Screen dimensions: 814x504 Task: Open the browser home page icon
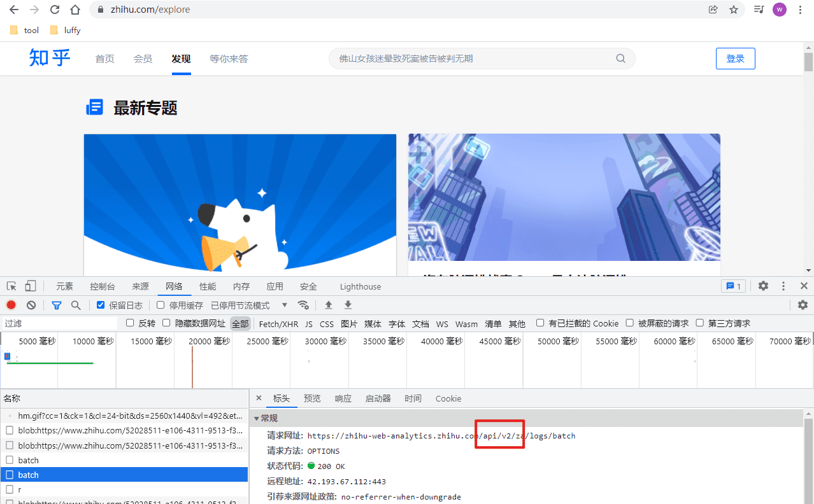(x=75, y=10)
